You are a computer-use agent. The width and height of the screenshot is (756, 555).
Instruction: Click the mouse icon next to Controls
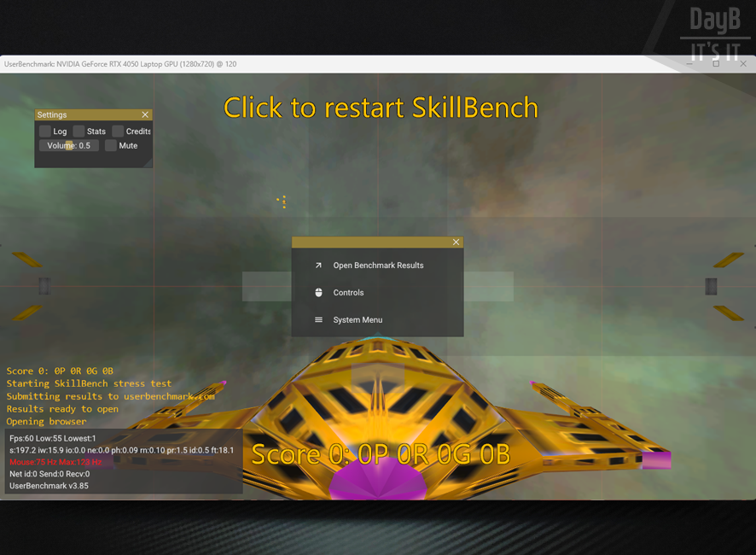[x=318, y=293]
